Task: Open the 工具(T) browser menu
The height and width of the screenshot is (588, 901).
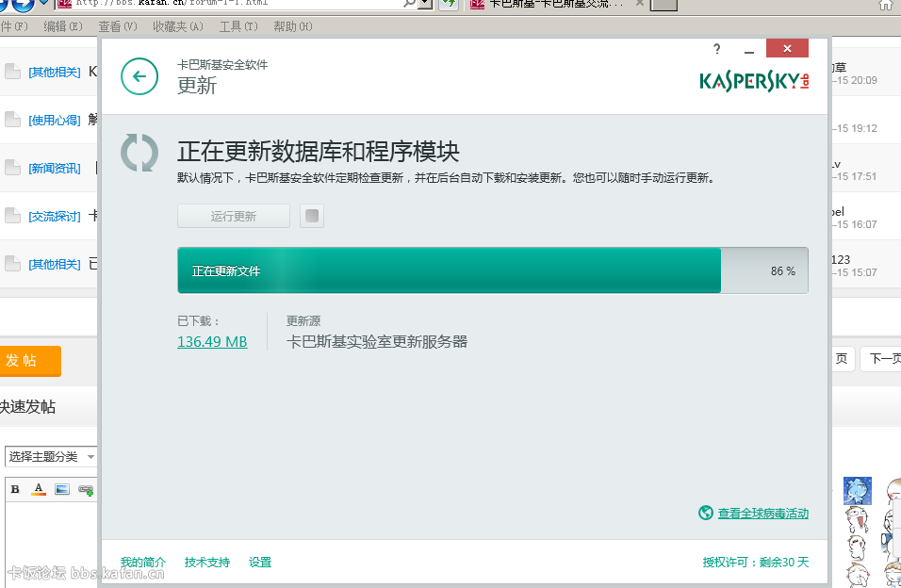Action: click(238, 26)
